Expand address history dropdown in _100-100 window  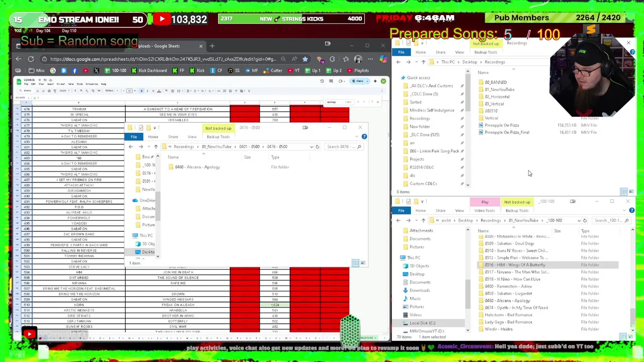pyautogui.click(x=579, y=220)
